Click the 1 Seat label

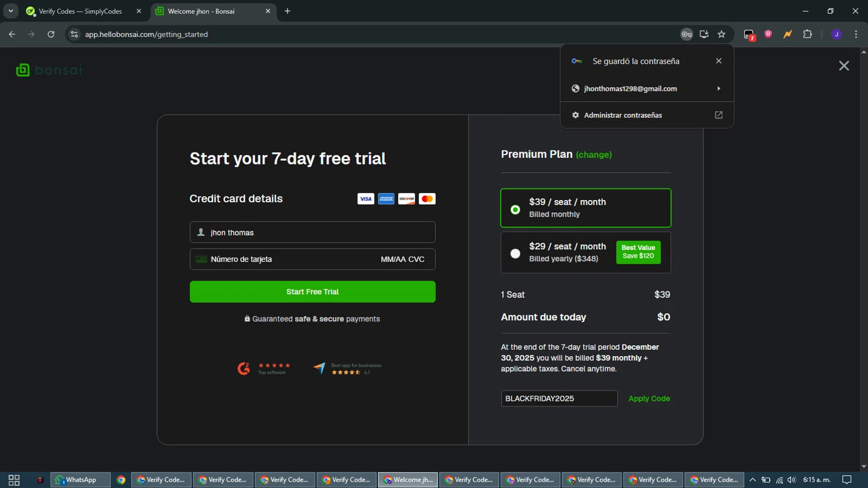pyautogui.click(x=513, y=295)
